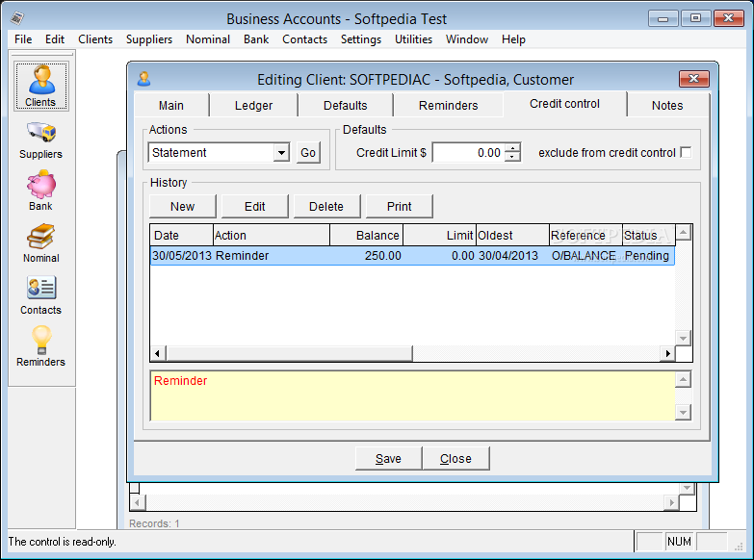Open the Clients menu

(95, 39)
